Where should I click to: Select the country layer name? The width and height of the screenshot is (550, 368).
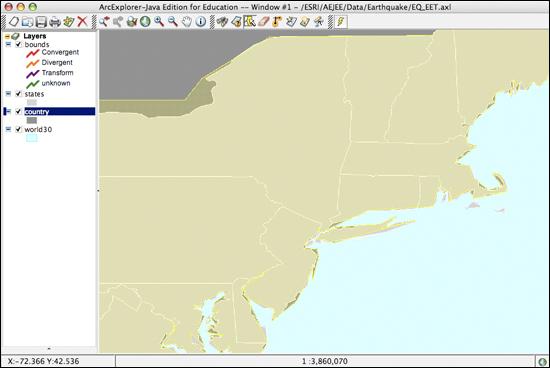coord(37,112)
